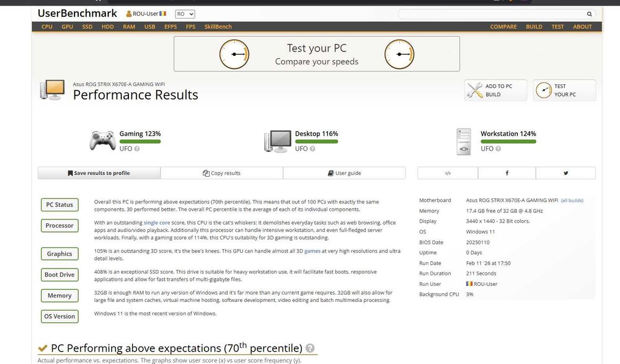The height and width of the screenshot is (364, 620).
Task: Open the (all builds) link
Action: (572, 200)
